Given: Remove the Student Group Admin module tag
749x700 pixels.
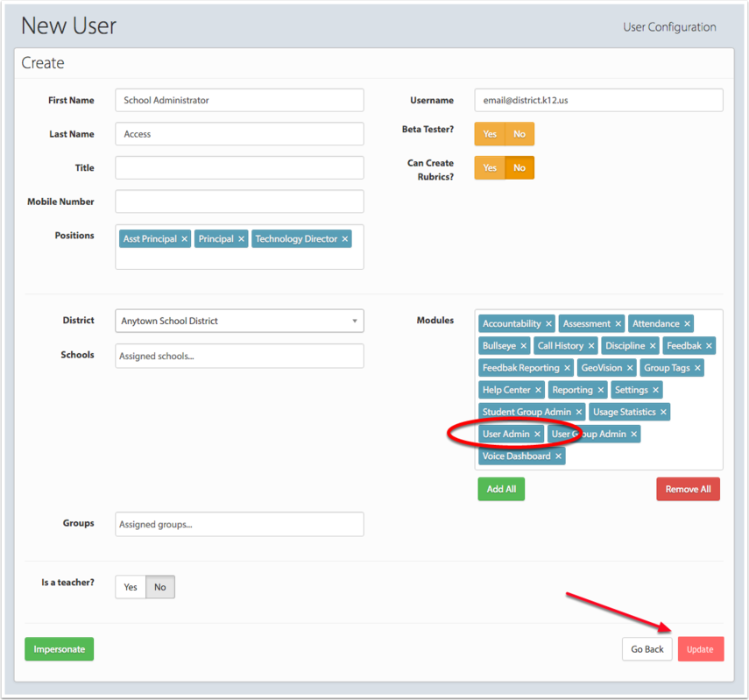Looking at the screenshot, I should 579,412.
